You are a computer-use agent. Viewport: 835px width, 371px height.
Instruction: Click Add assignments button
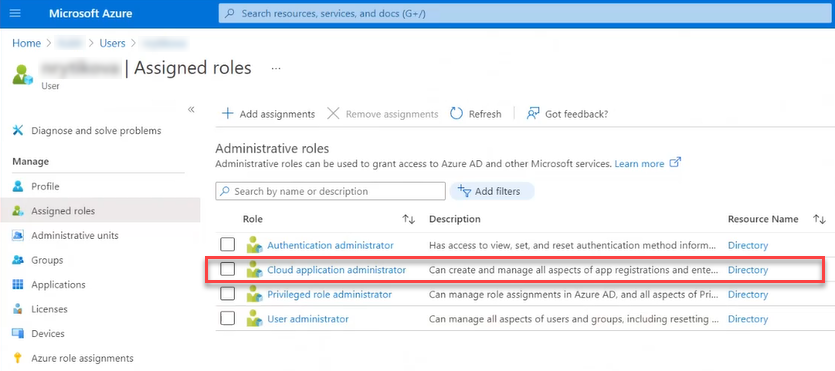pos(268,114)
